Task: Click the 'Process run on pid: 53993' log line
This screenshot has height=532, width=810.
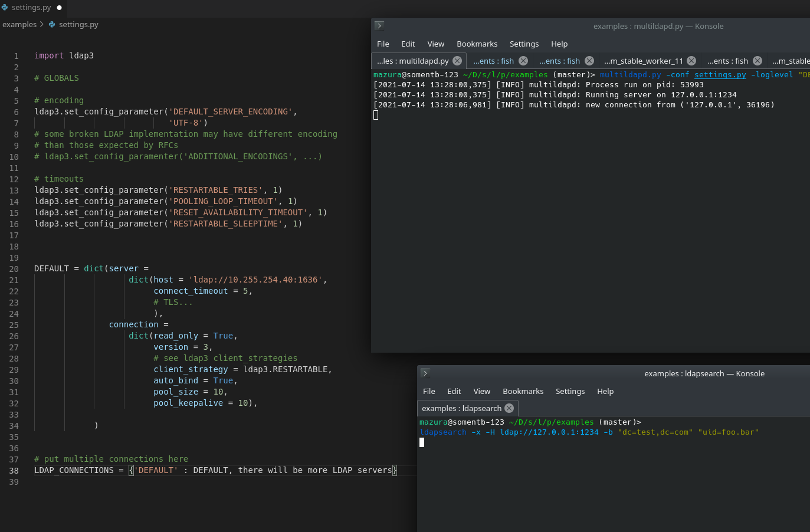Action: pyautogui.click(x=539, y=85)
